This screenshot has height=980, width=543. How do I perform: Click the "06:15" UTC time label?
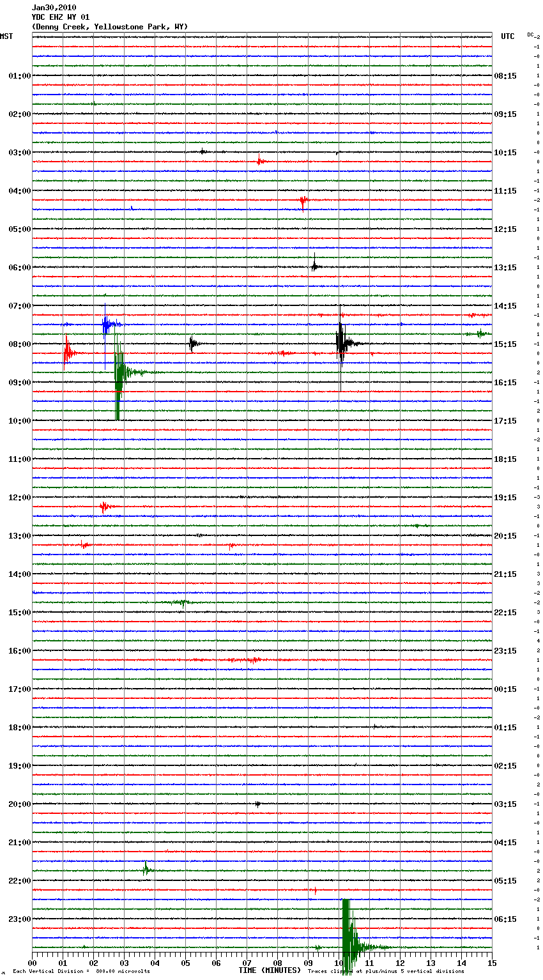click(505, 919)
